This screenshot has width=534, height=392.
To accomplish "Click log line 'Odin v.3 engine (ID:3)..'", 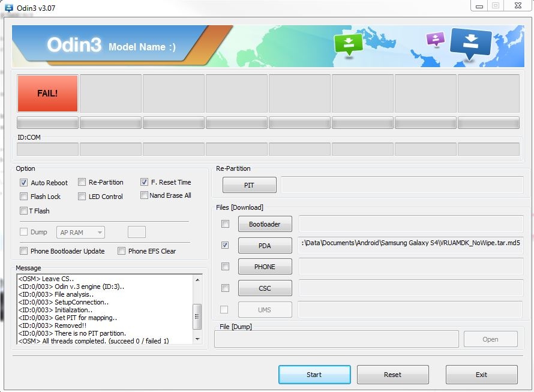I will pyautogui.click(x=71, y=287).
